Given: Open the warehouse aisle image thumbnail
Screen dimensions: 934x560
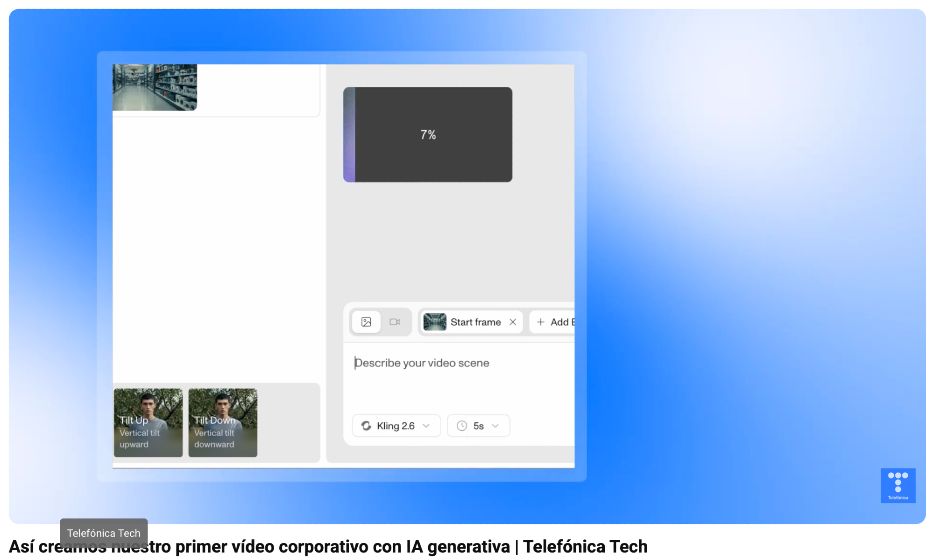Looking at the screenshot, I should pyautogui.click(x=155, y=87).
